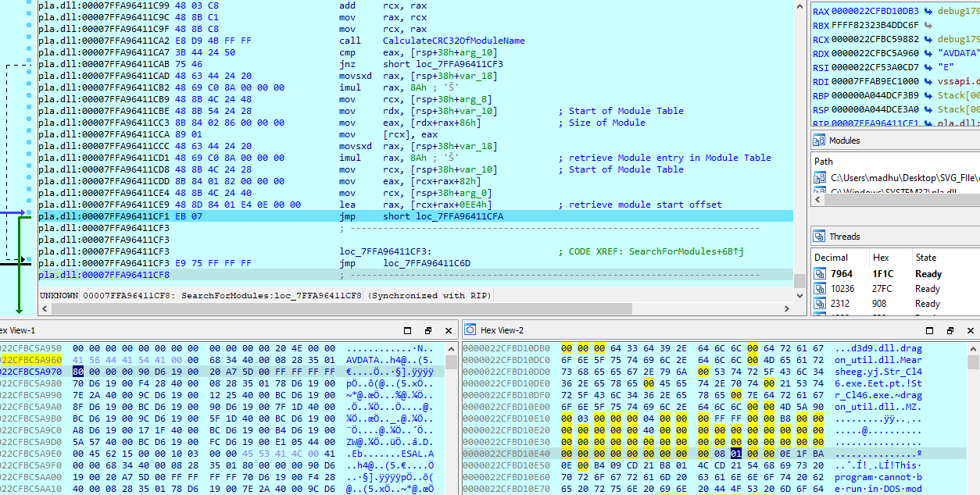Click the follow arrow beside RBX register
The image size is (980, 495).
click(928, 26)
